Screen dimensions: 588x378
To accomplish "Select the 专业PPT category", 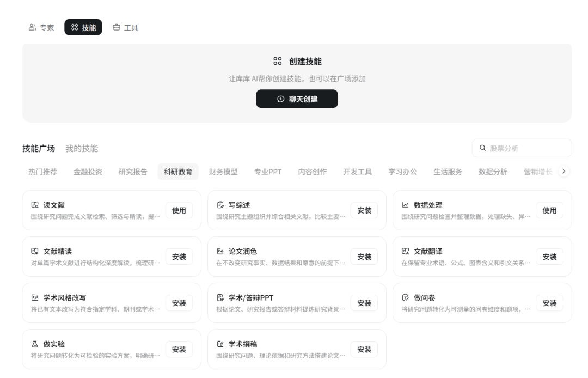I will [268, 172].
